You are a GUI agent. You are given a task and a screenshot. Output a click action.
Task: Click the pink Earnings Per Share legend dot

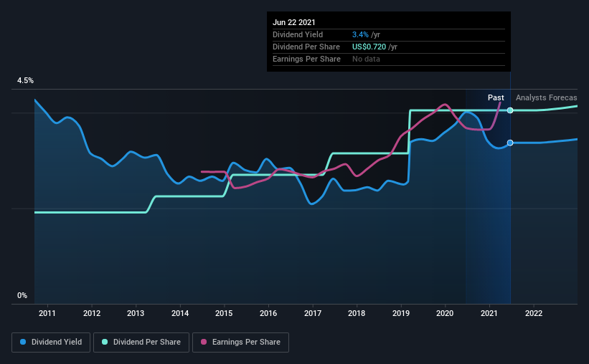(204, 343)
